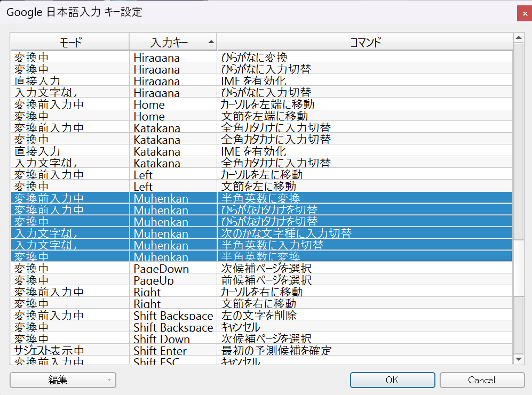Sort table by the コマンド column header
This screenshot has width=532, height=395.
click(365, 42)
